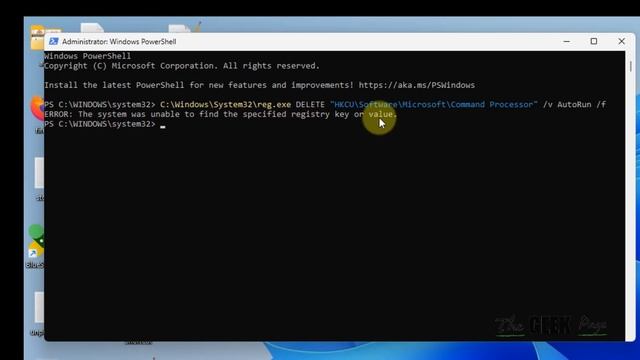This screenshot has height=360, width=640.
Task: Click the PowerShell icon in the title bar
Action: click(53, 41)
